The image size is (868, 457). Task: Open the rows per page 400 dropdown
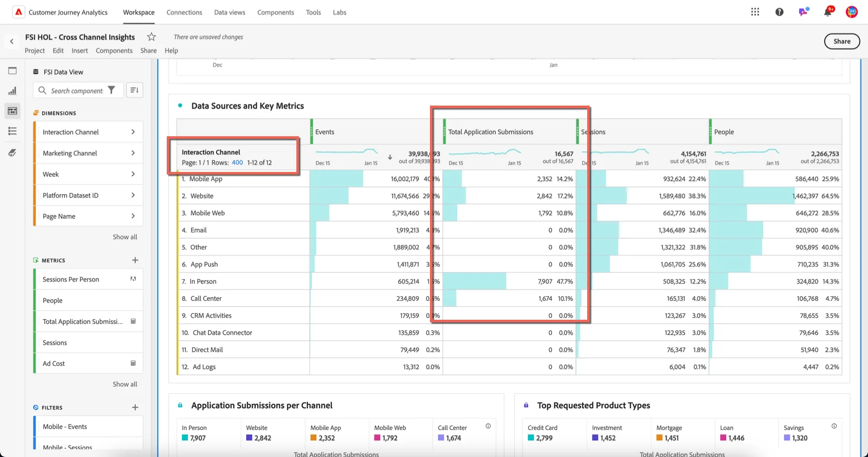point(237,162)
